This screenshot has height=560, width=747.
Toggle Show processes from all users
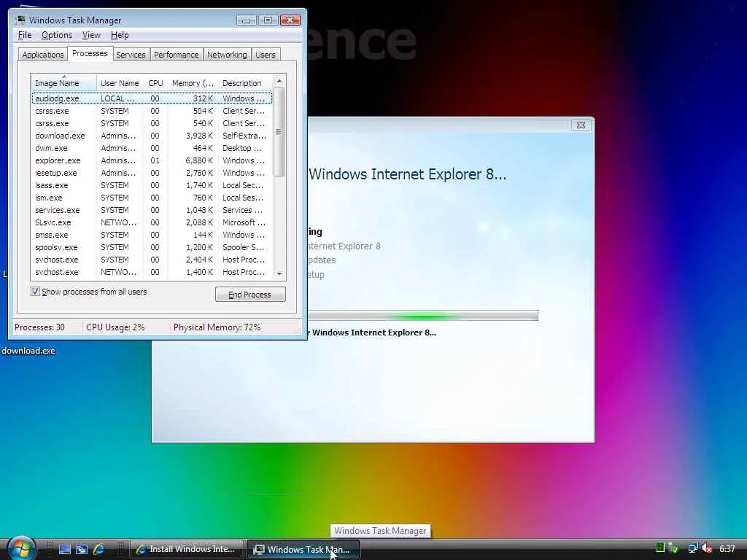pyautogui.click(x=35, y=292)
